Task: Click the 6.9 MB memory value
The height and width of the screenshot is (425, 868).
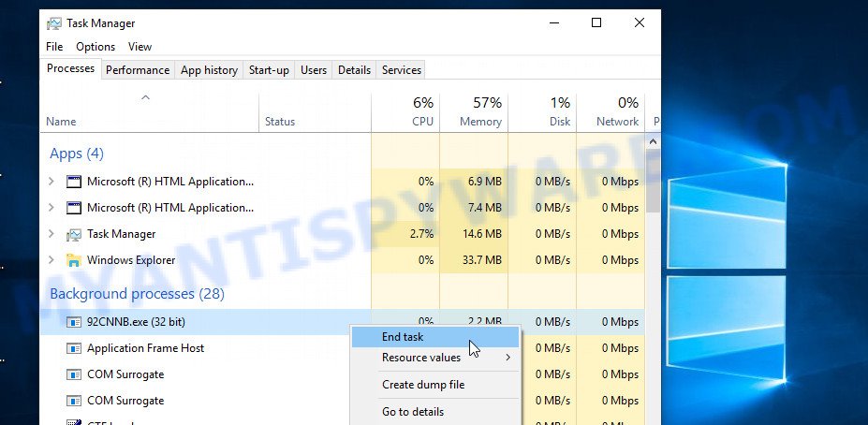Action: pyautogui.click(x=485, y=182)
